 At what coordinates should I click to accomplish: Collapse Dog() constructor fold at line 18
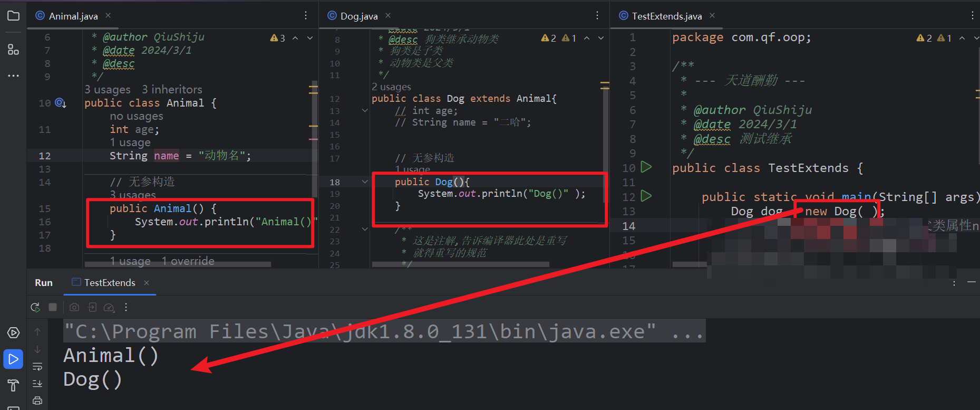365,182
